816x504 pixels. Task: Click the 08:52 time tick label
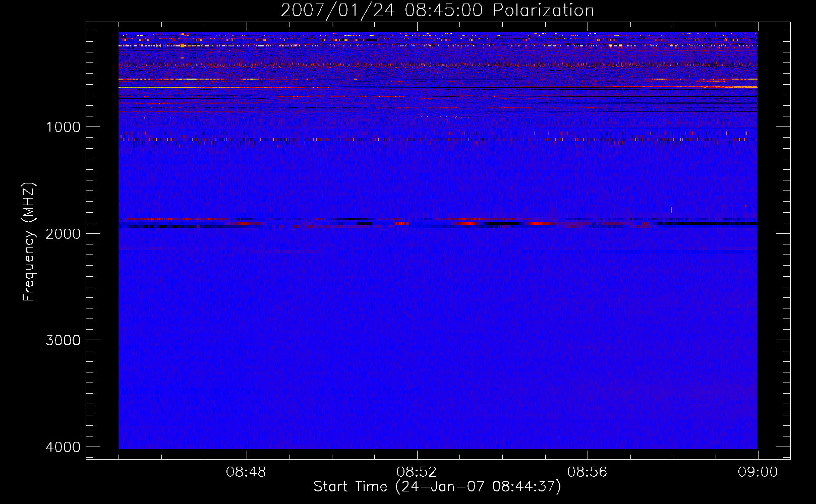pyautogui.click(x=417, y=472)
